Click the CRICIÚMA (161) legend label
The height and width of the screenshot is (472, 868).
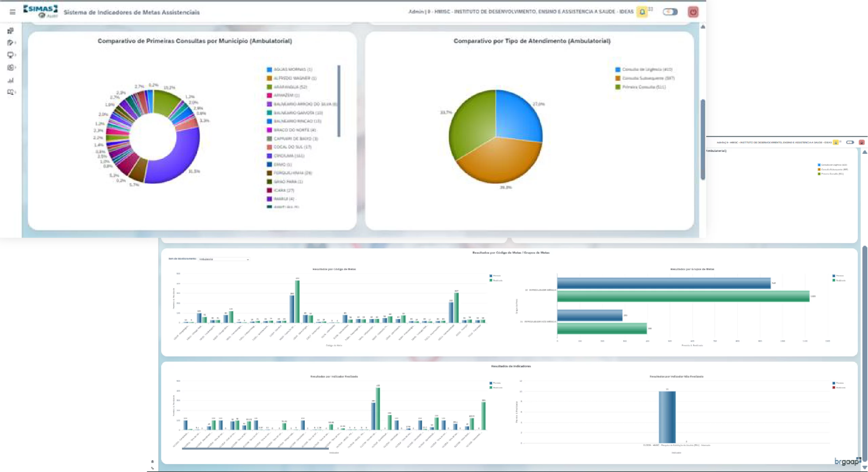[289, 156]
